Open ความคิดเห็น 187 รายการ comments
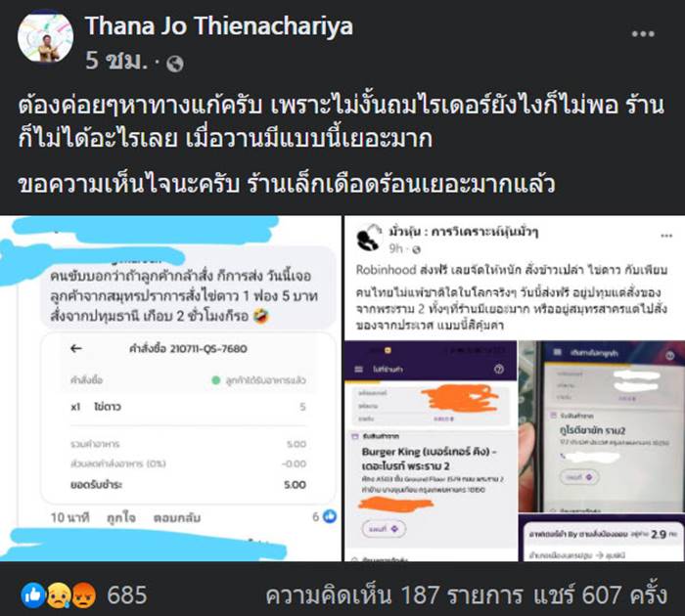 394,595
